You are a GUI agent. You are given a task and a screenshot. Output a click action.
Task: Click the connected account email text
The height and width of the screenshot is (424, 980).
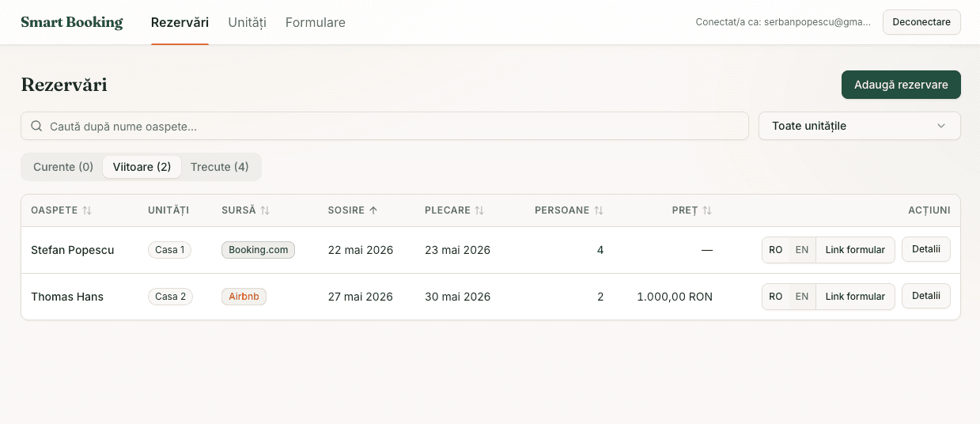[x=783, y=22]
